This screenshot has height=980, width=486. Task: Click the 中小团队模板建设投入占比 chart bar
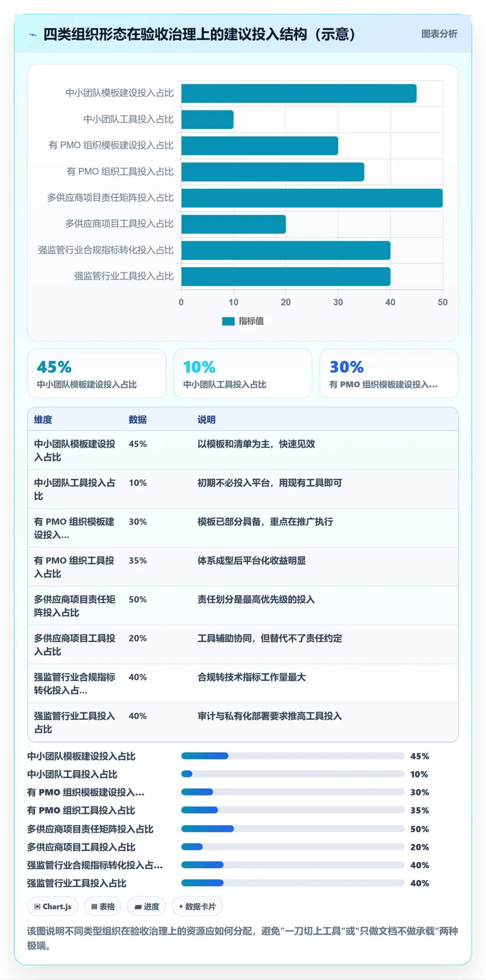299,93
